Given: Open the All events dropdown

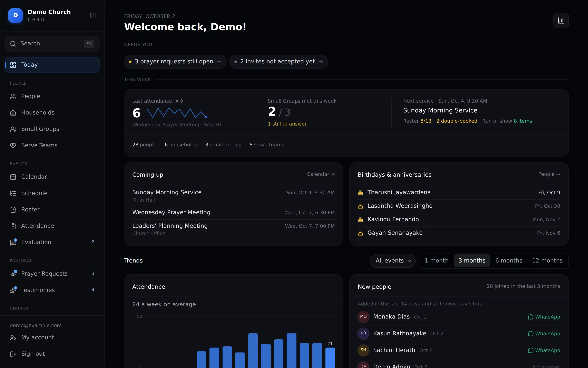Looking at the screenshot, I should coord(393,261).
